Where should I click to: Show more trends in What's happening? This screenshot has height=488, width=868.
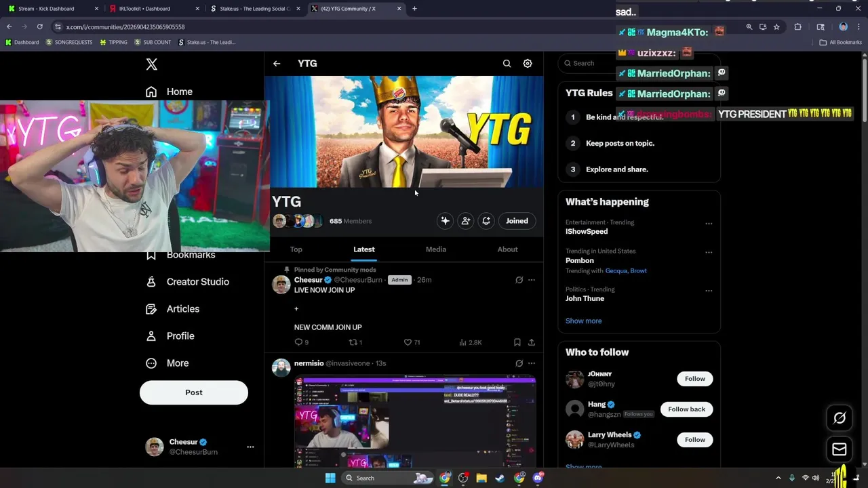(583, 321)
